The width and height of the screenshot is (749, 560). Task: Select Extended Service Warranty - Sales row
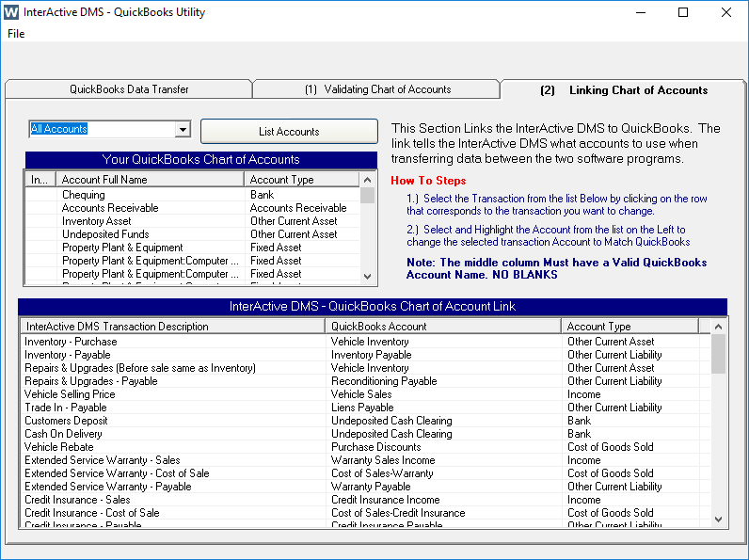click(x=365, y=460)
